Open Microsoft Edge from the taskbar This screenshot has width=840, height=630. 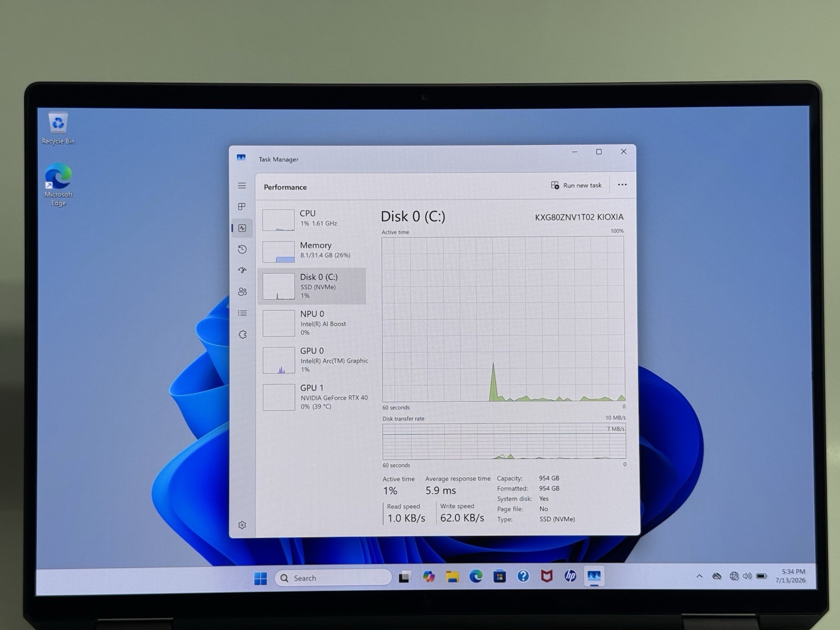click(476, 576)
